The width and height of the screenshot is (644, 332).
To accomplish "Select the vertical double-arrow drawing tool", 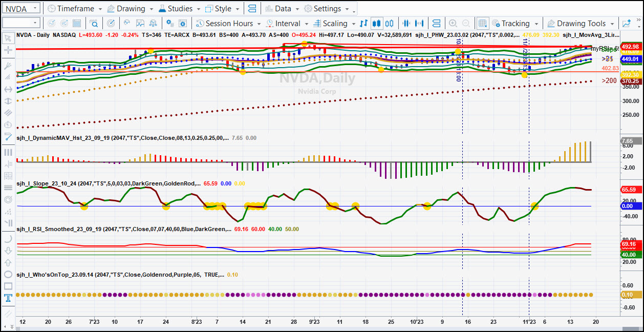I will click(8, 101).
